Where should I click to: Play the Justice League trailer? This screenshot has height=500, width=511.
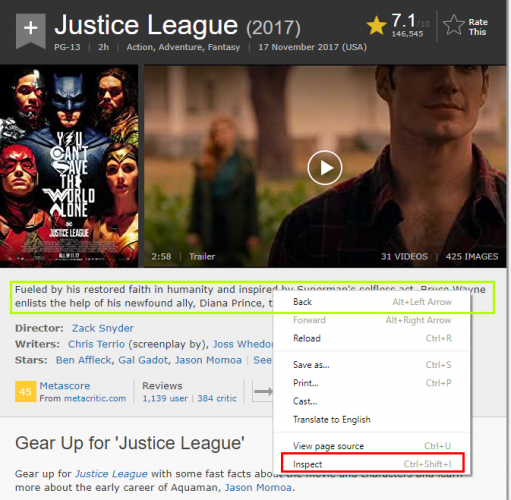click(x=324, y=167)
